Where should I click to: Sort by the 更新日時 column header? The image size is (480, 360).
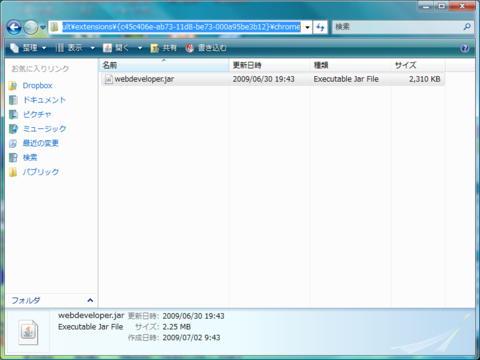[270, 65]
